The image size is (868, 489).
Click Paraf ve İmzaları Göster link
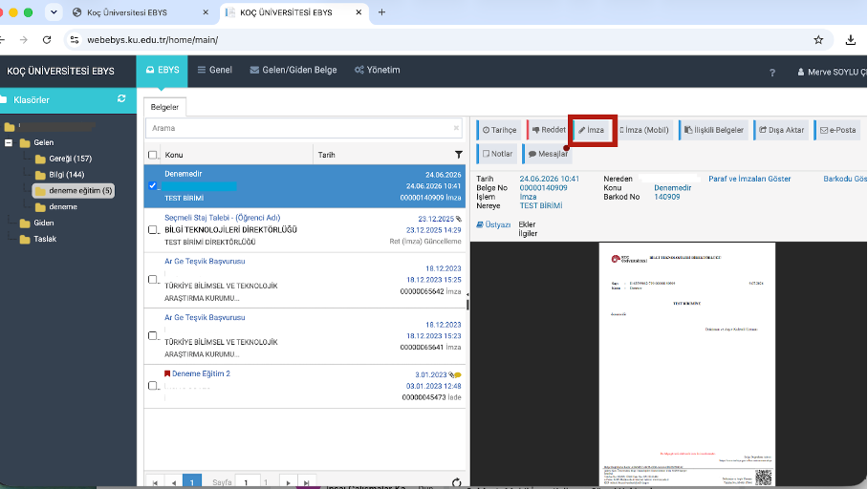tap(749, 179)
